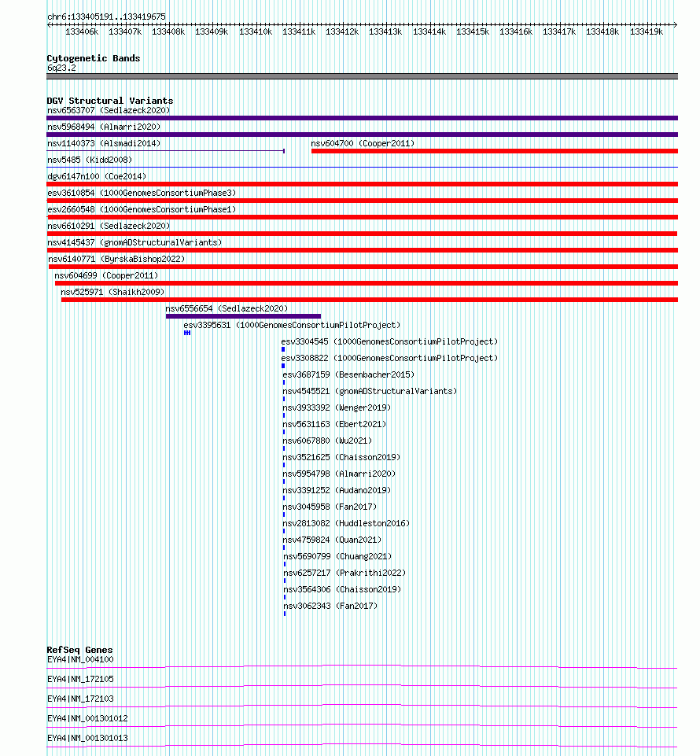
Task: Open gene transcript EYA4|NM_001301012
Action: coord(88,718)
